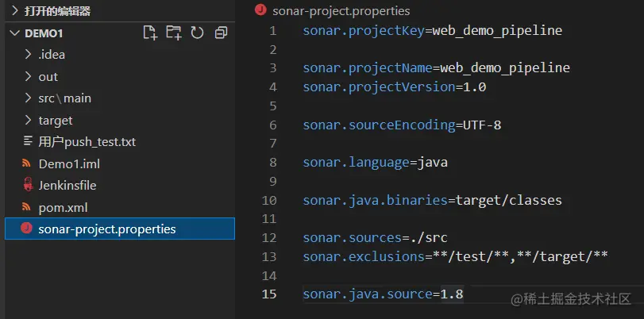Place cursor in sonar.java.source=1.8 line

click(x=383, y=294)
